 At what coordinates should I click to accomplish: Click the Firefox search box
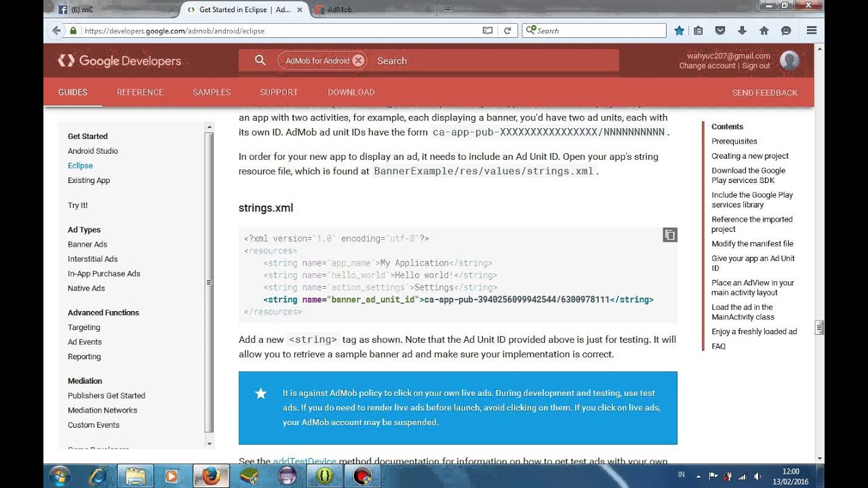[x=600, y=30]
